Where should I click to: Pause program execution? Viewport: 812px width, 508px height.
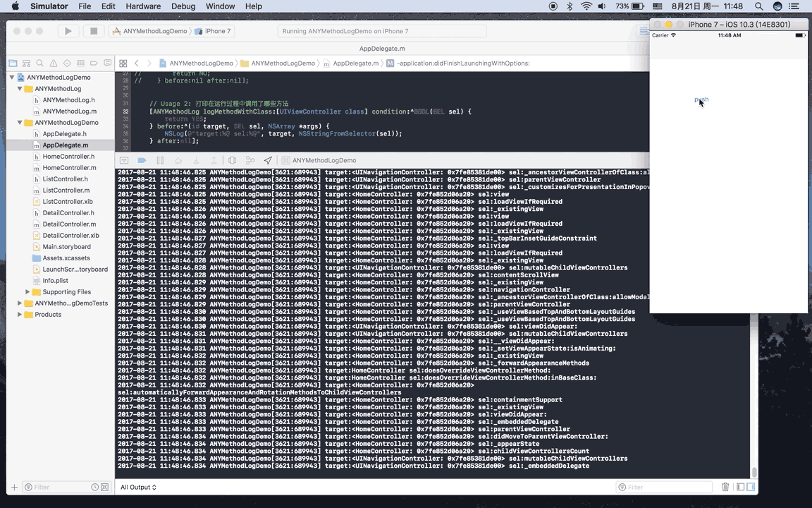[x=160, y=160]
